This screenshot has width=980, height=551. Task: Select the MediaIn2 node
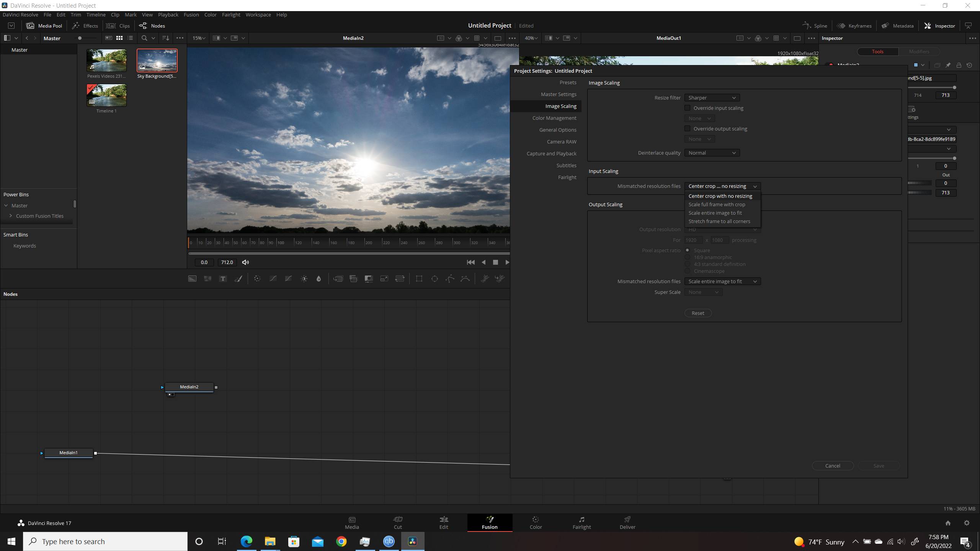[x=189, y=387]
